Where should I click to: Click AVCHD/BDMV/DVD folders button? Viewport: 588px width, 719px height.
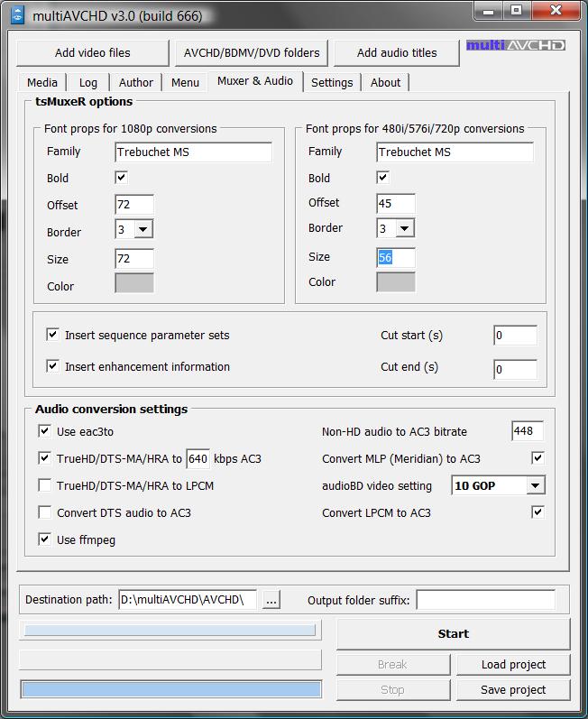point(252,53)
